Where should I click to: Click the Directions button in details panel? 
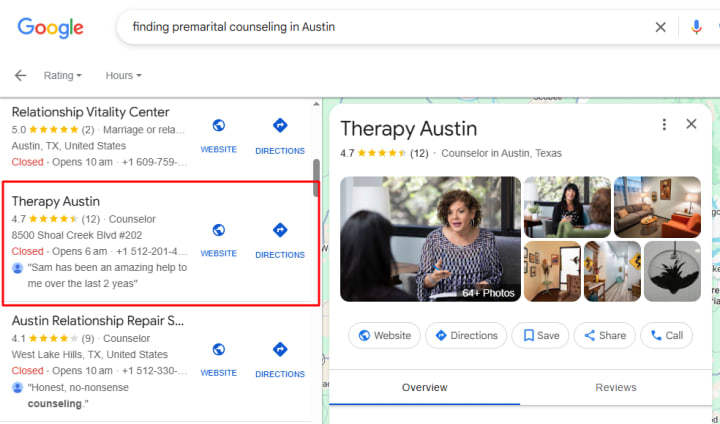coord(466,336)
